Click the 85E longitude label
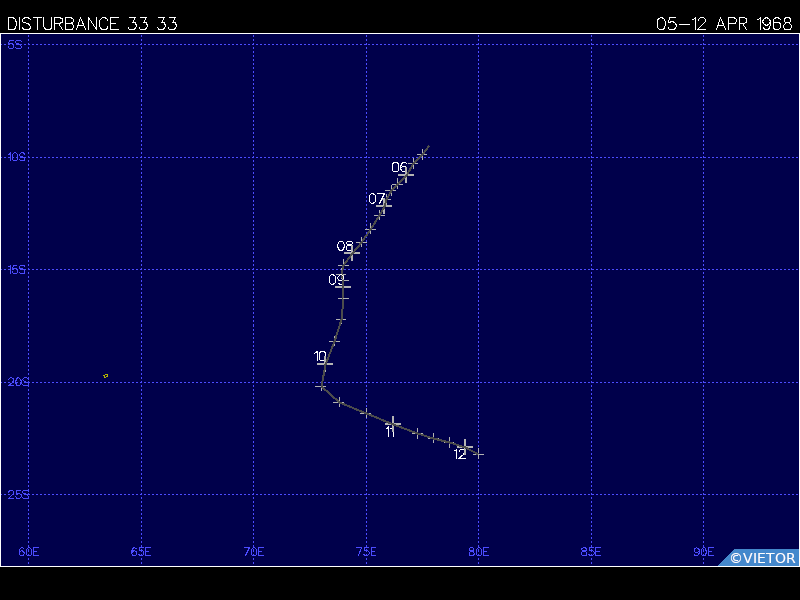Screen dimensions: 800x600 (591, 552)
